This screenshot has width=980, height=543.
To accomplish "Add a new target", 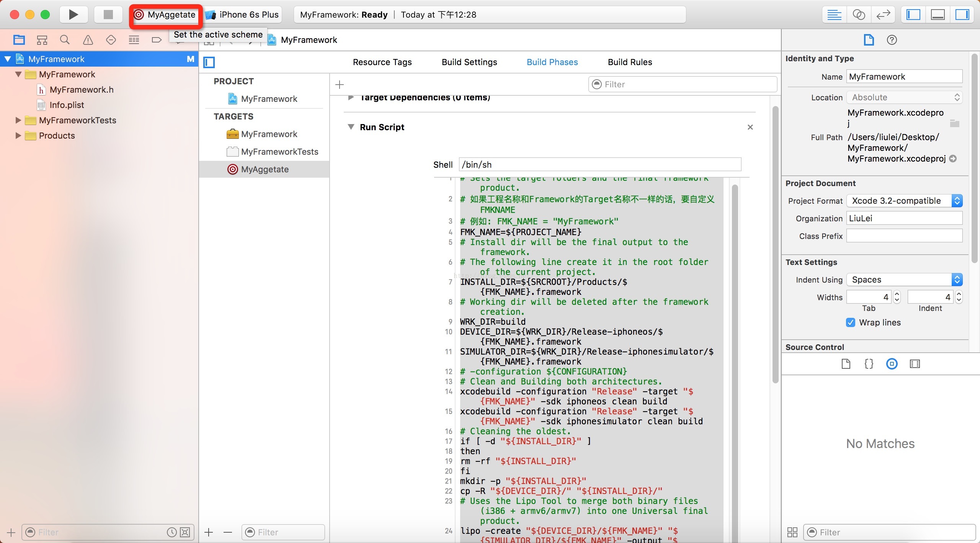I will (x=209, y=532).
